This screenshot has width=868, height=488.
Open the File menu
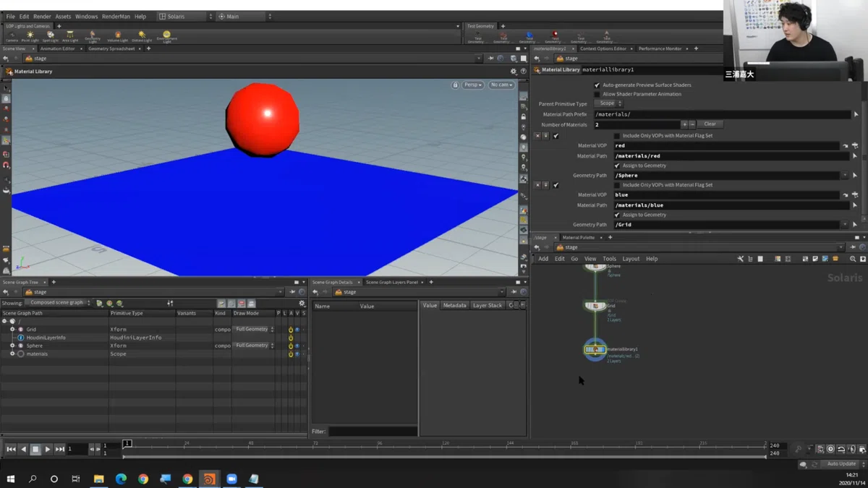10,16
